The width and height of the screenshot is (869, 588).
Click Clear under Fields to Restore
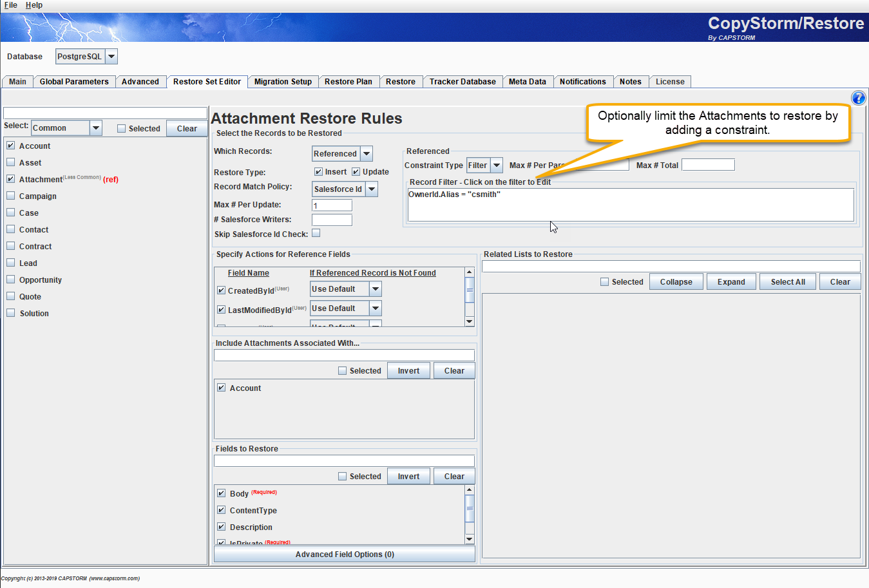(454, 477)
